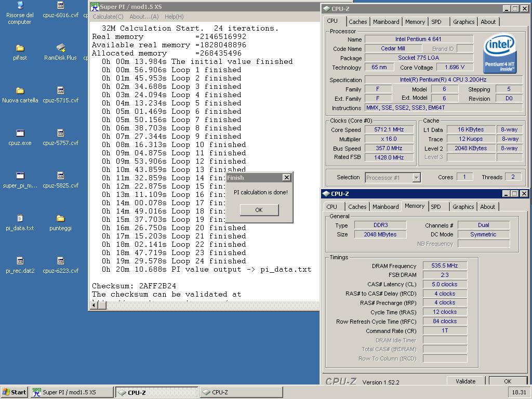Select Graphics tab in lower CPU-Z window
Viewport: 532px width, 399px height.
tap(463, 207)
